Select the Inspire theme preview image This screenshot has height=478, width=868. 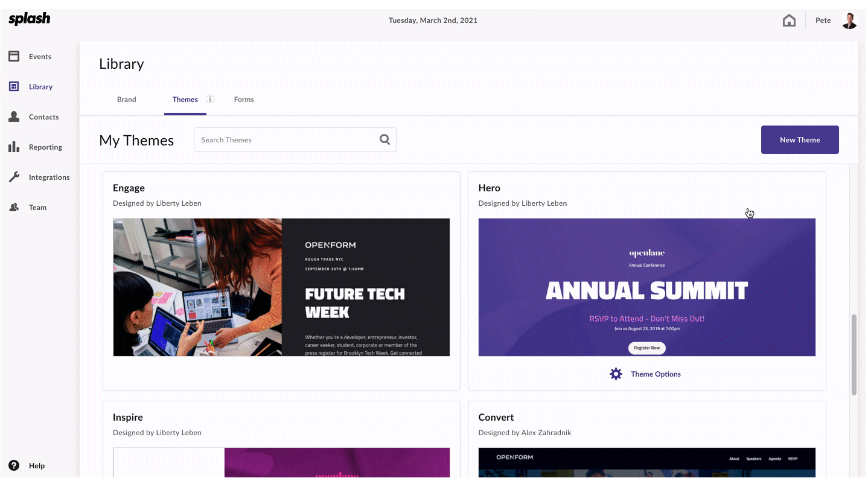(281, 462)
